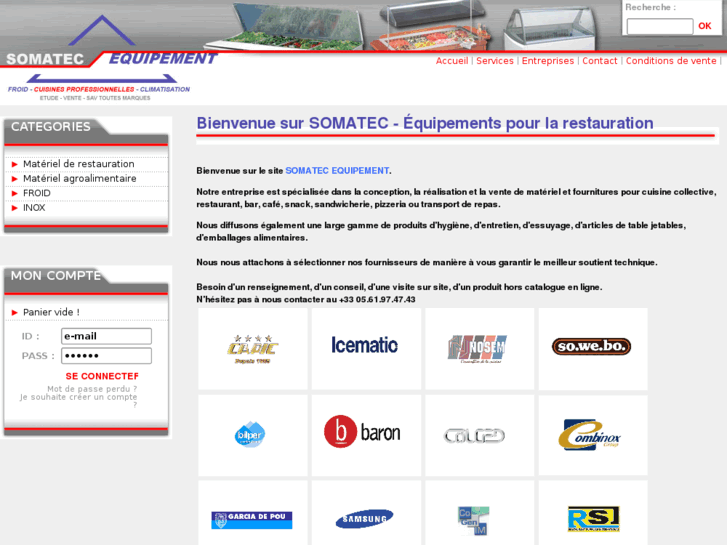Click red arrow beside FROID

tap(14, 193)
